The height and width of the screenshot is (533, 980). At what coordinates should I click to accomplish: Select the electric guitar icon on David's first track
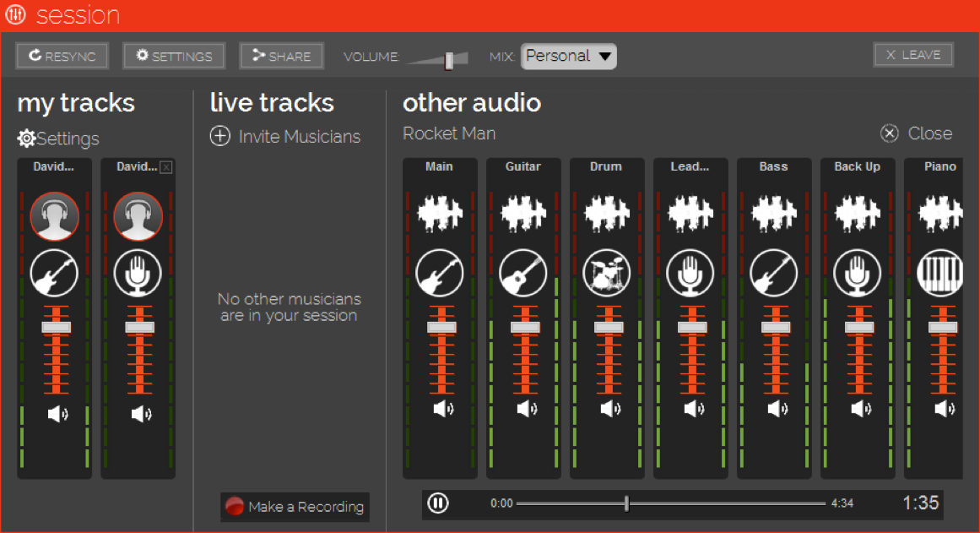pos(54,273)
